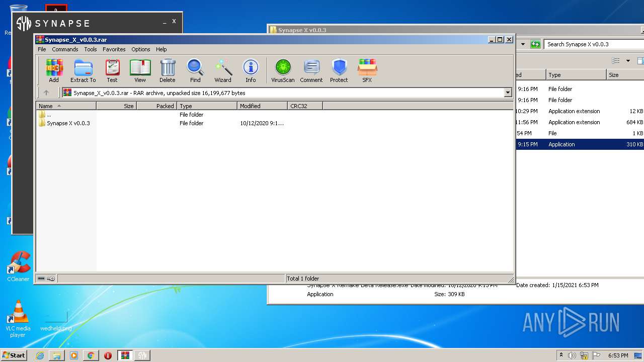
Task: Open the File menu in WinRAR
Action: (42, 49)
